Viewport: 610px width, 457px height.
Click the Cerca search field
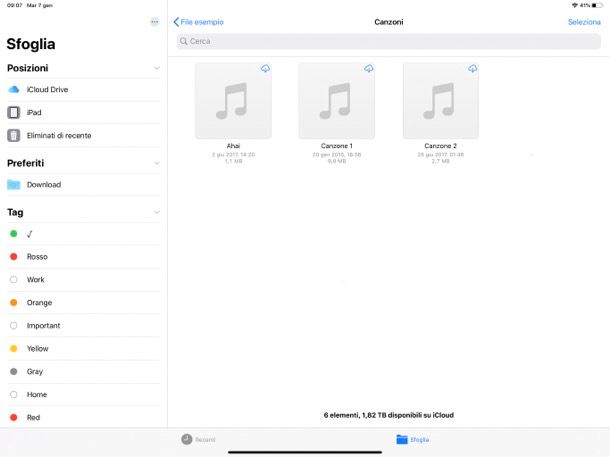[x=389, y=41]
